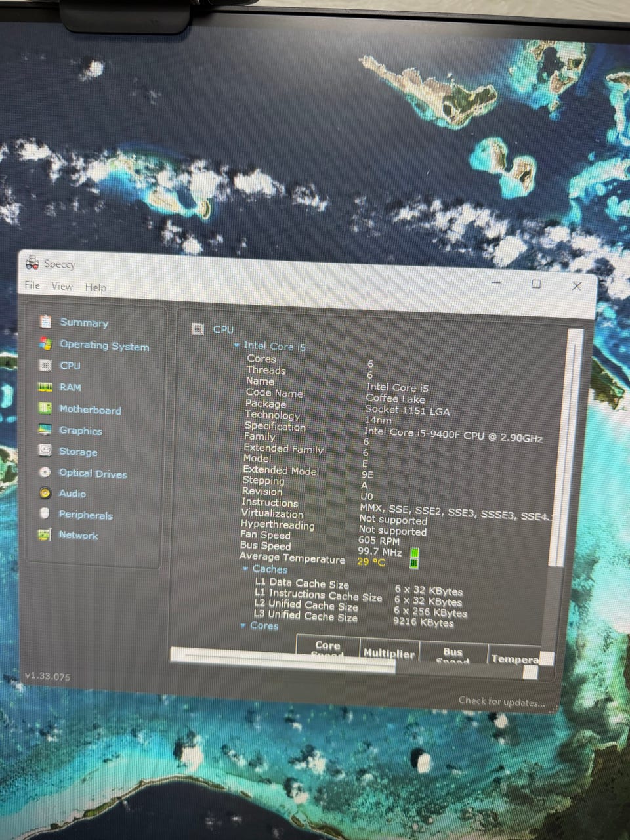The image size is (630, 840).
Task: Open the File menu
Action: [32, 285]
